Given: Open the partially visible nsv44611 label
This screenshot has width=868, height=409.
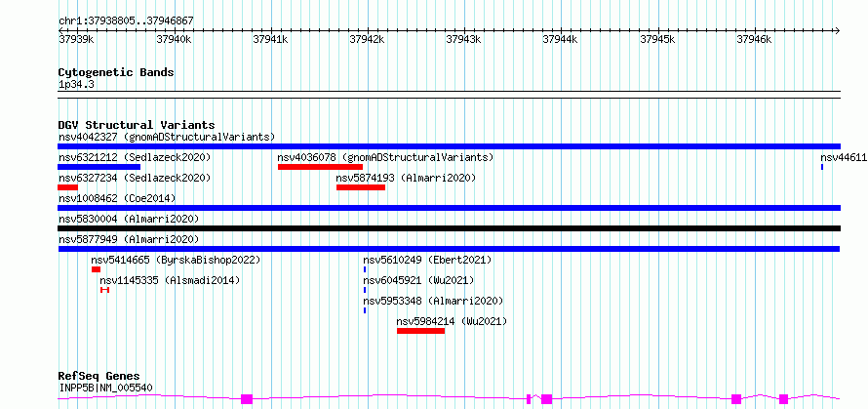Looking at the screenshot, I should pos(844,157).
